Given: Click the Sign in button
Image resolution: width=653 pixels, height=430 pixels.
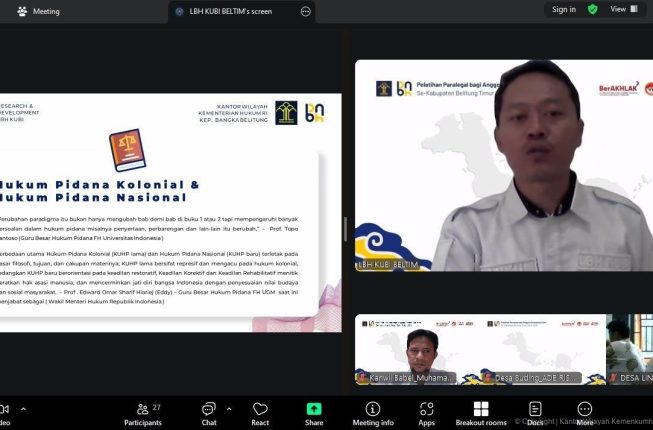Looking at the screenshot, I should (x=564, y=9).
